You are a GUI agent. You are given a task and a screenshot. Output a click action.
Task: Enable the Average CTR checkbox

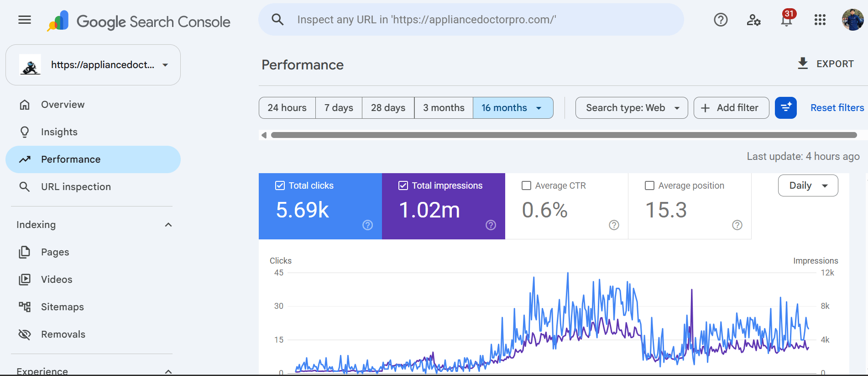click(x=526, y=185)
